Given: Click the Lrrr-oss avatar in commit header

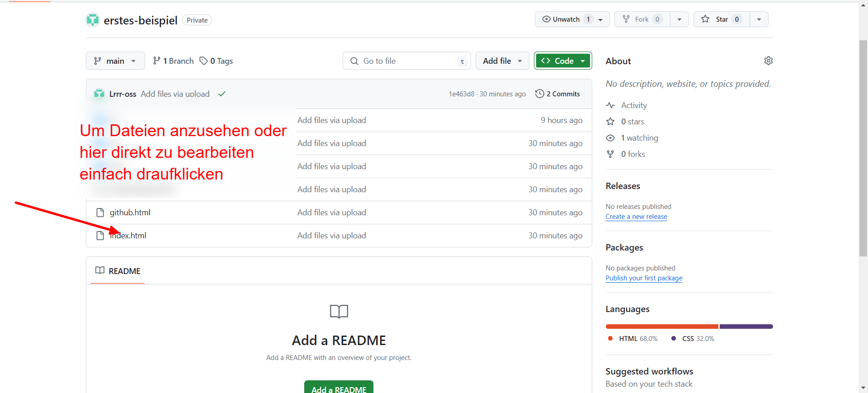Looking at the screenshot, I should 99,93.
